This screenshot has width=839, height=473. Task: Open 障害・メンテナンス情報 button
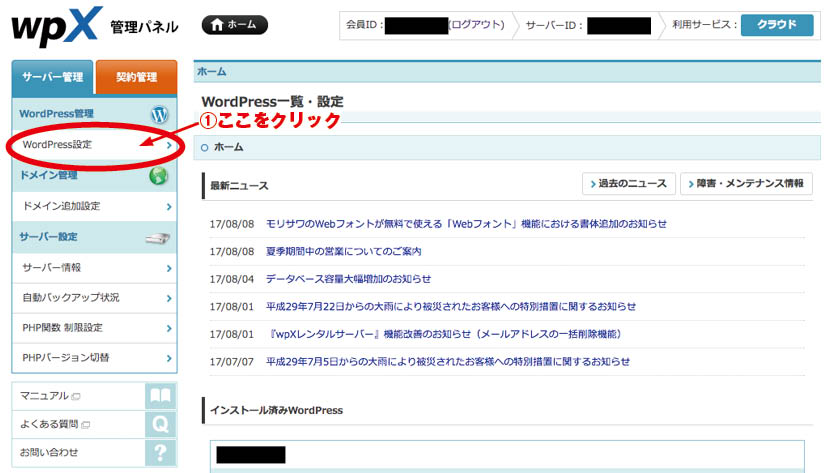[x=746, y=184]
